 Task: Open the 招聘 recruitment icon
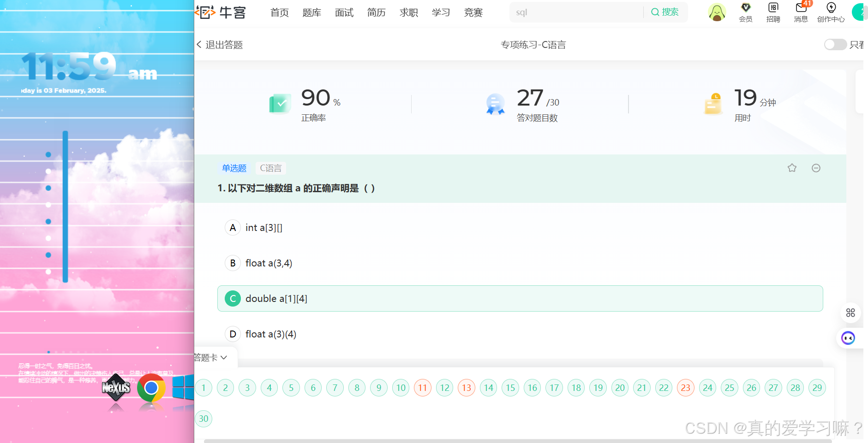pyautogui.click(x=773, y=12)
